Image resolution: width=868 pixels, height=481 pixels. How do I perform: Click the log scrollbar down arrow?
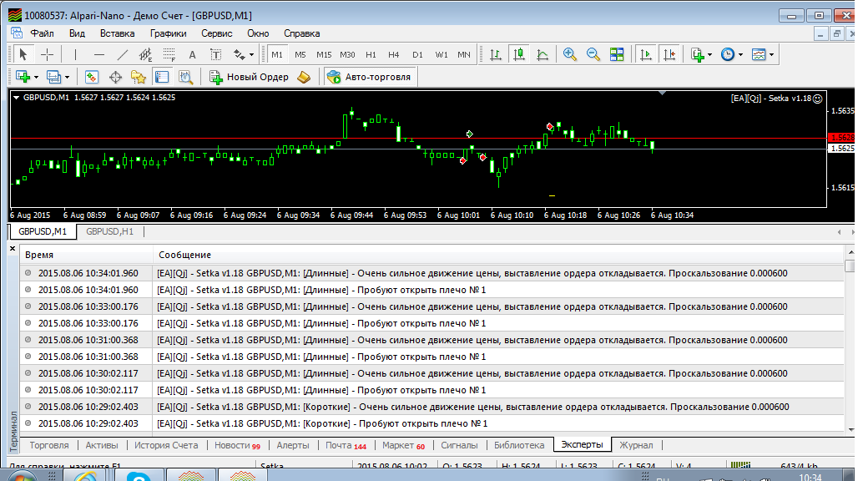click(850, 429)
